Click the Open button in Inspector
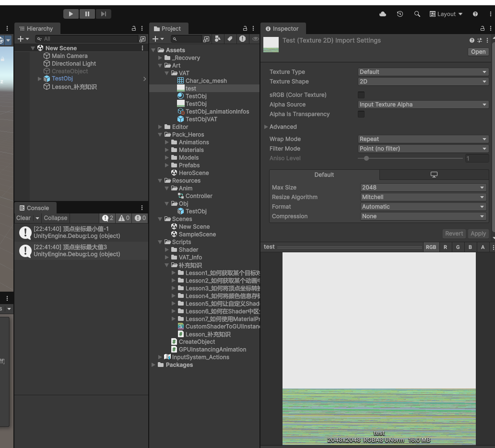495x448 pixels. [478, 52]
